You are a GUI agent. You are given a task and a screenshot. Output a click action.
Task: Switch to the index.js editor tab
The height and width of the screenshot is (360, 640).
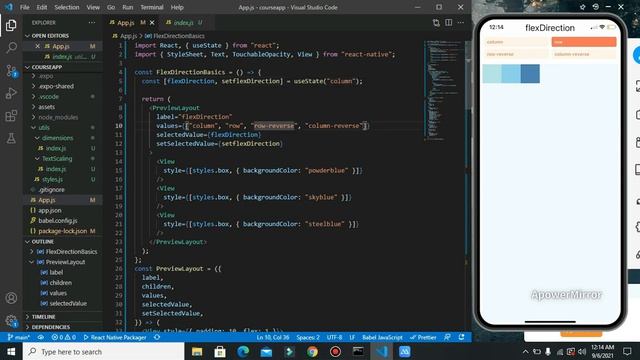coord(184,22)
